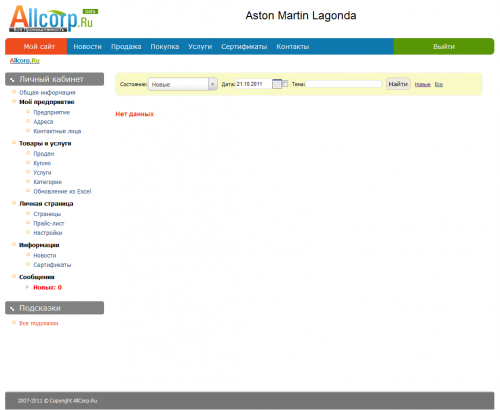
Task: Open Прайс-лист sidebar link
Action: (x=49, y=223)
